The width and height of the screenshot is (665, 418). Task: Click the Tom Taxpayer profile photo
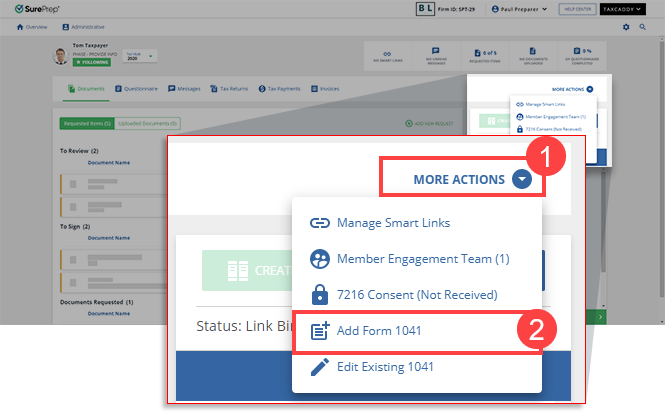[59, 57]
